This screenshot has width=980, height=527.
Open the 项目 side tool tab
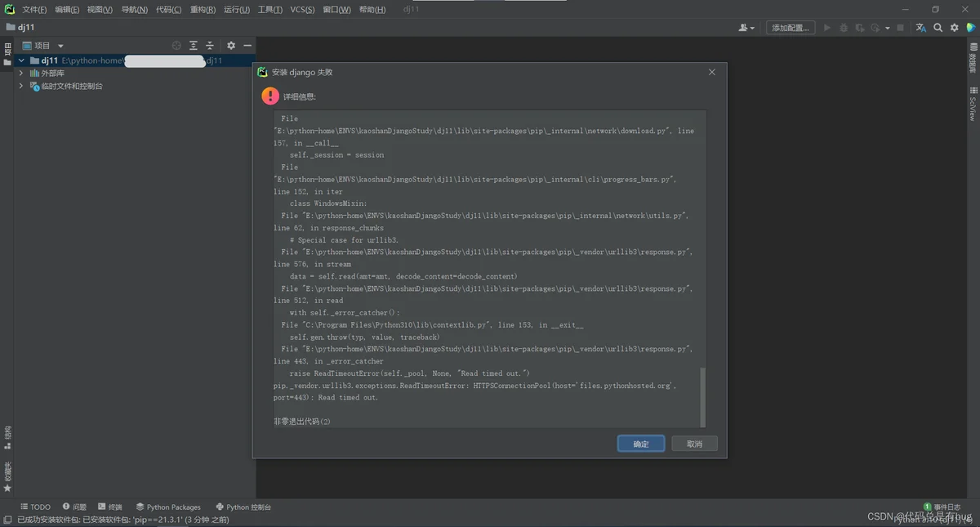[7, 53]
